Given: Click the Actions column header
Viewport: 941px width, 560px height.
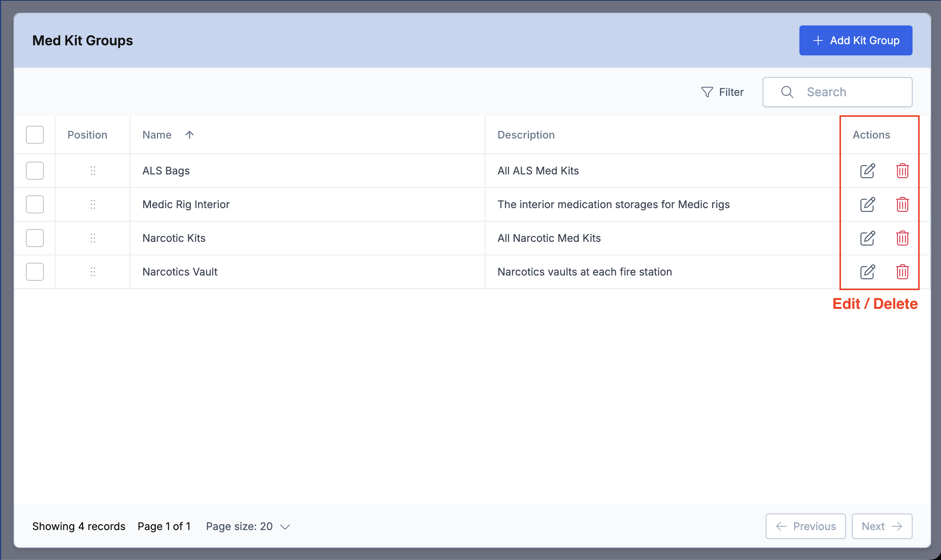Looking at the screenshot, I should pyautogui.click(x=871, y=135).
